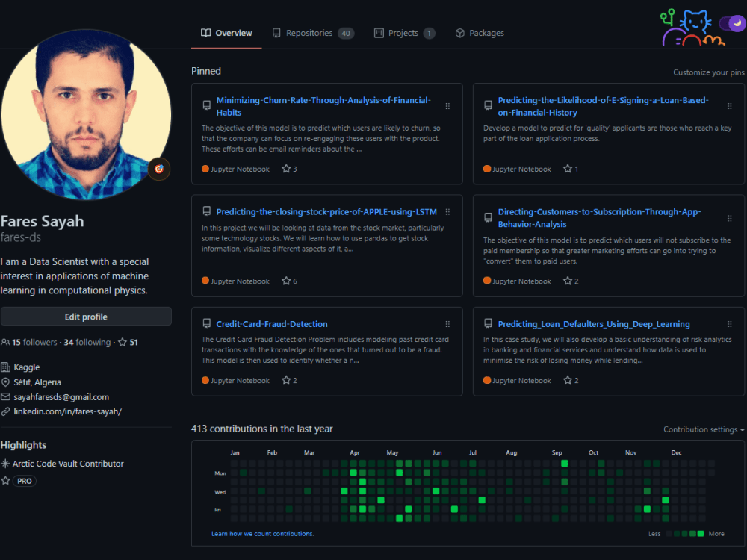The width and height of the screenshot is (747, 560).
Task: Click the achievement badge on avatar
Action: (159, 169)
